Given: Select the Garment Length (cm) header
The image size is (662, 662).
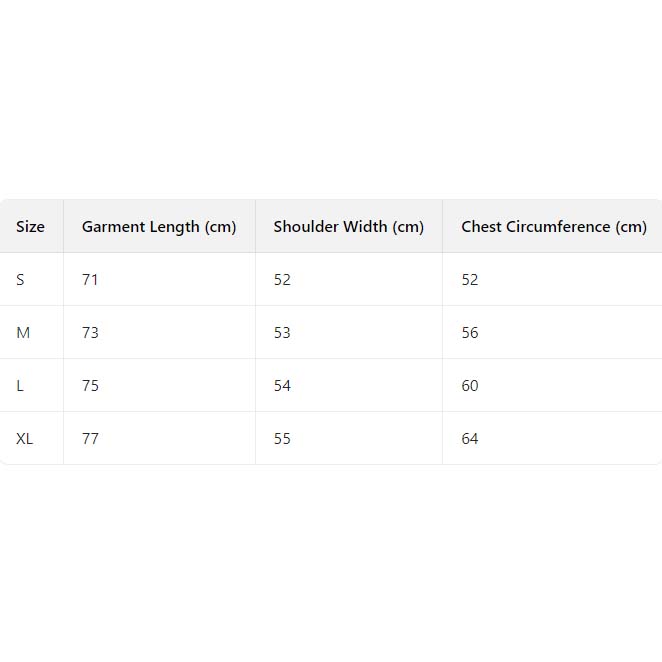Looking at the screenshot, I should coord(159,227).
